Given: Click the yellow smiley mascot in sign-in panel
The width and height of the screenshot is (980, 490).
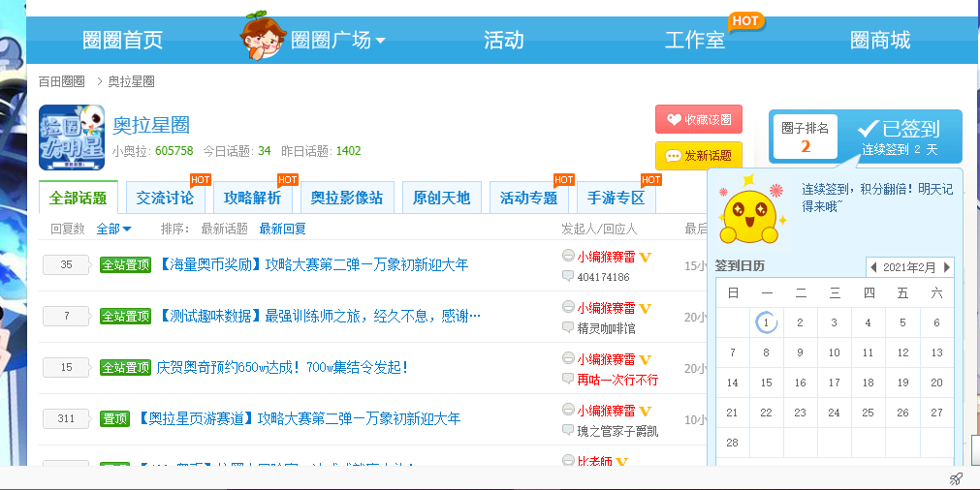Looking at the screenshot, I should [x=751, y=215].
